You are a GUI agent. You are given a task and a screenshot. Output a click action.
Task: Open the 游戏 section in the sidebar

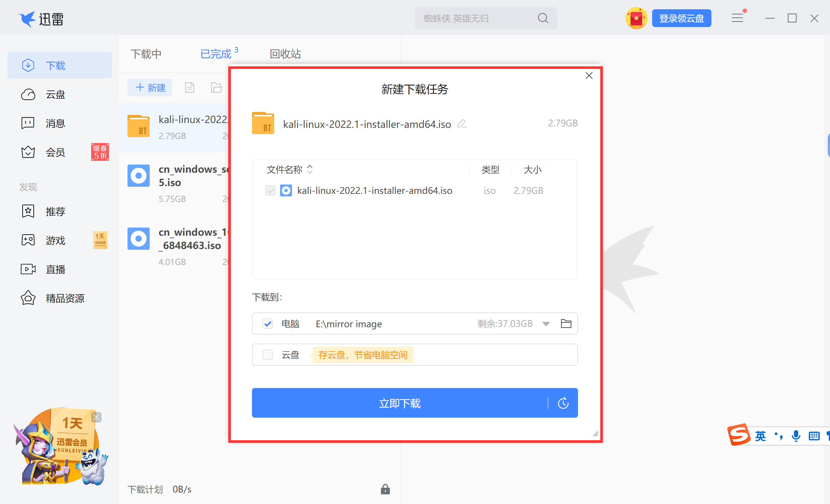[55, 240]
